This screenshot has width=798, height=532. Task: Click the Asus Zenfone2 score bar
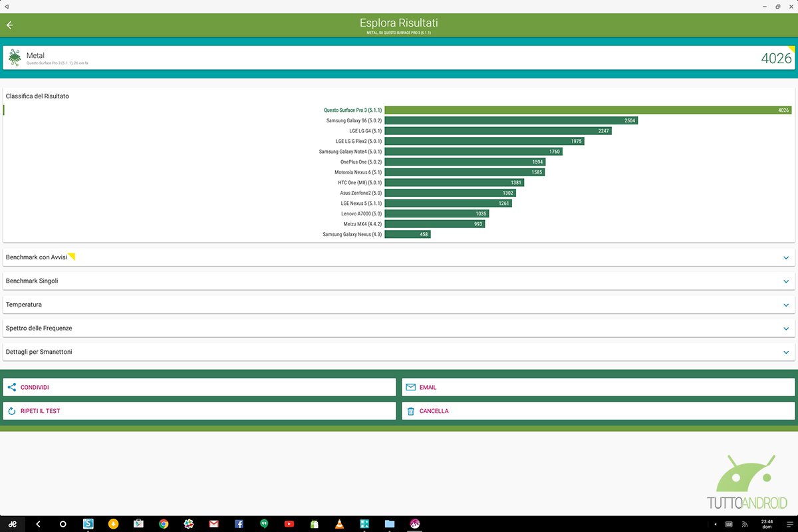click(x=450, y=193)
